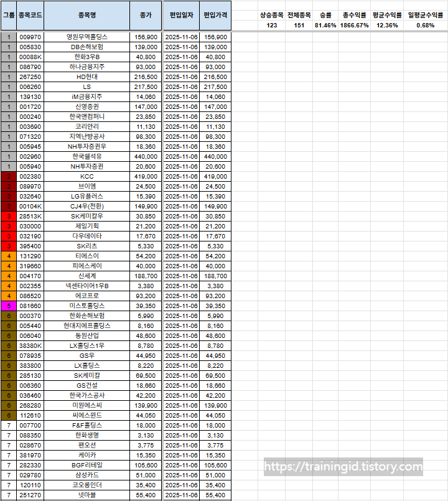Select the 씨에스윈드 cell
The height and width of the screenshot is (501, 448).
pyautogui.click(x=87, y=415)
